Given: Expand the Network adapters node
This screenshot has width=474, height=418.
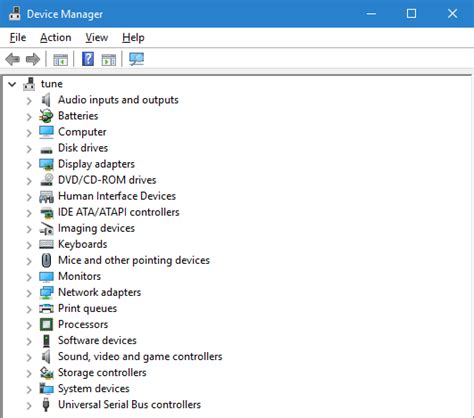Looking at the screenshot, I should (29, 293).
